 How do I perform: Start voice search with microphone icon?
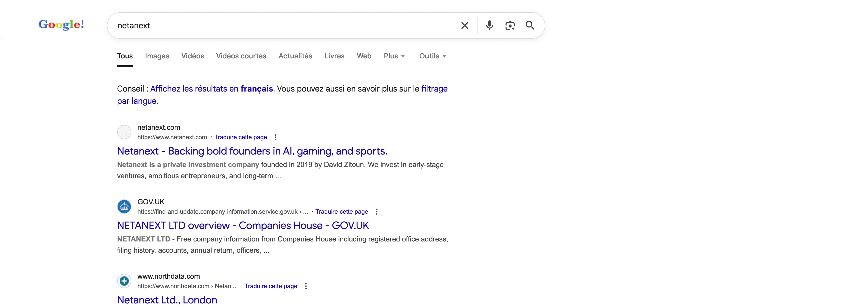[x=489, y=26]
